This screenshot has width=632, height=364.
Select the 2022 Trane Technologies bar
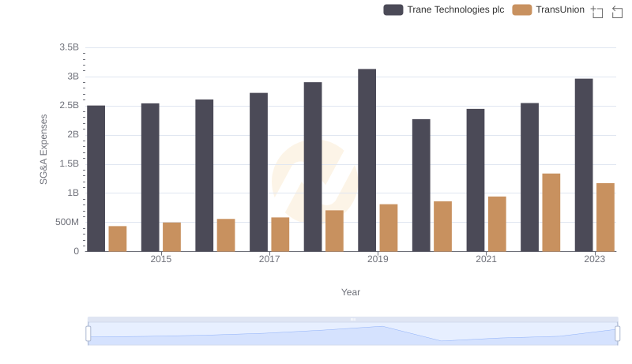pyautogui.click(x=529, y=177)
